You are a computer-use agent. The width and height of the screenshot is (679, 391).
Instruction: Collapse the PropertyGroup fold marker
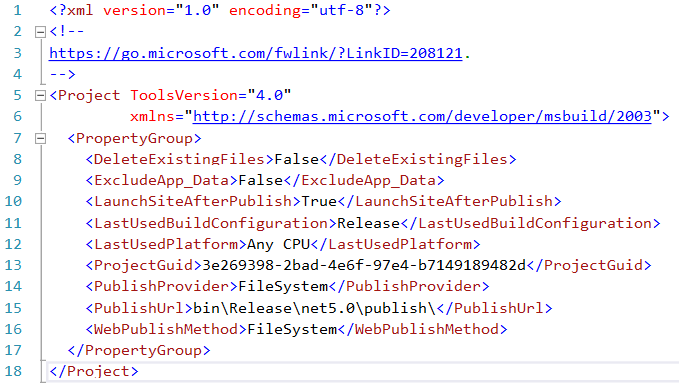[x=40, y=139]
